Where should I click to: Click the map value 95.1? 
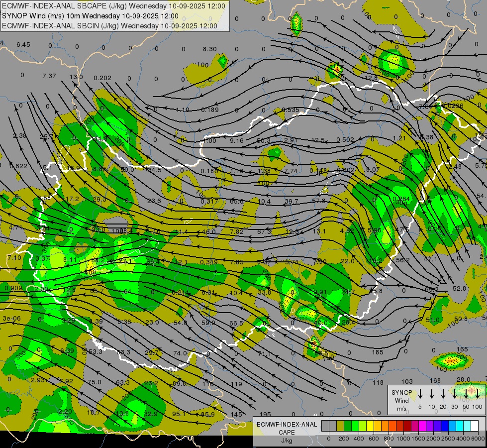tap(179, 414)
